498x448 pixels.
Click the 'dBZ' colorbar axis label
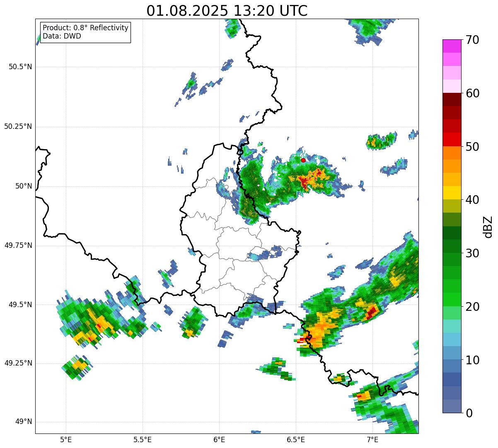tap(488, 226)
